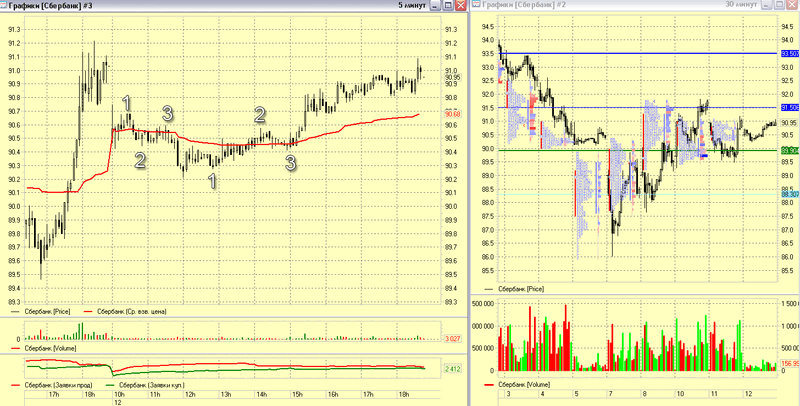Click the light-blue 88.307 level tag

tap(790, 194)
